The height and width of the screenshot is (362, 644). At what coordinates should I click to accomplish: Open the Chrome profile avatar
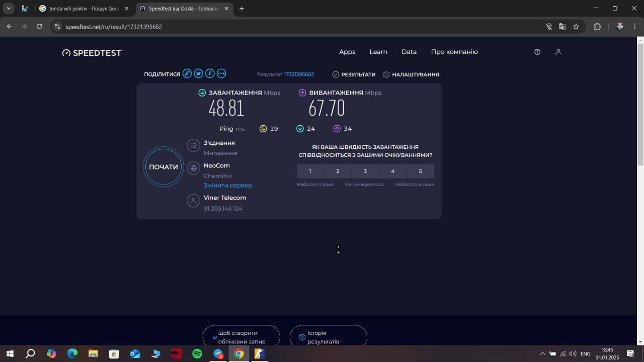coord(620,27)
